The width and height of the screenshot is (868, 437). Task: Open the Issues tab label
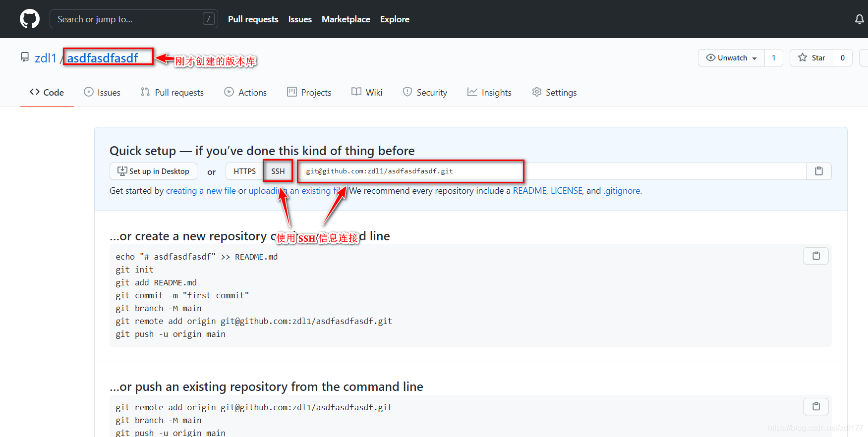[x=109, y=92]
